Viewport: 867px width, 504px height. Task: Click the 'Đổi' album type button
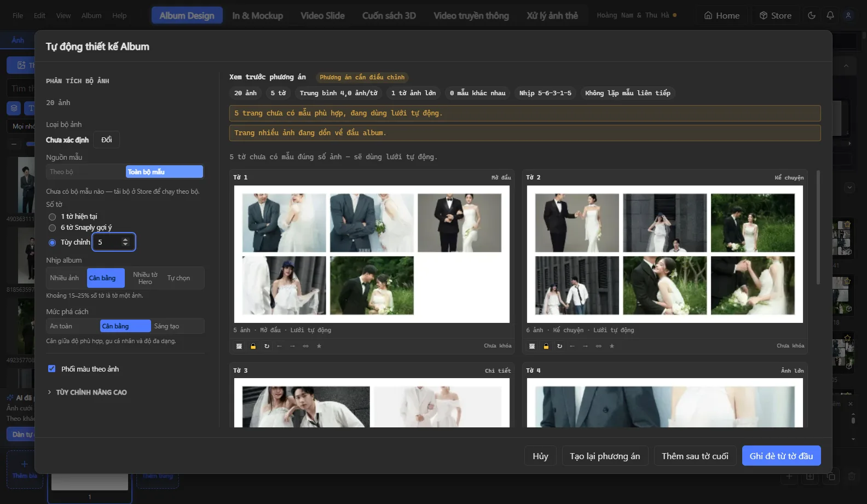click(107, 140)
